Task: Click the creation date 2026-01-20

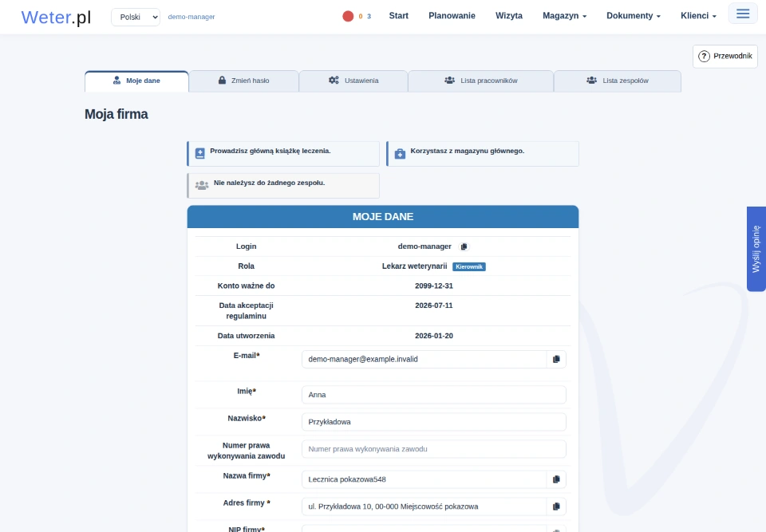Action: point(434,336)
